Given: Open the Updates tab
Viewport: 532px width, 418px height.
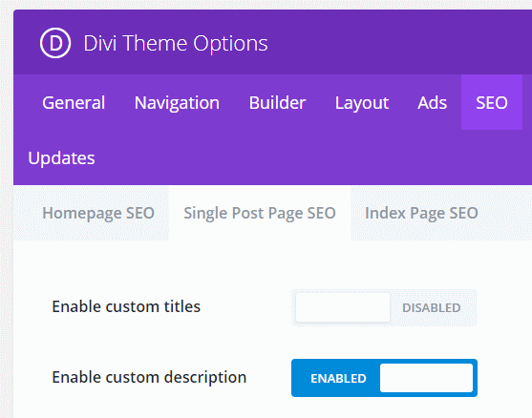Looking at the screenshot, I should (x=61, y=158).
